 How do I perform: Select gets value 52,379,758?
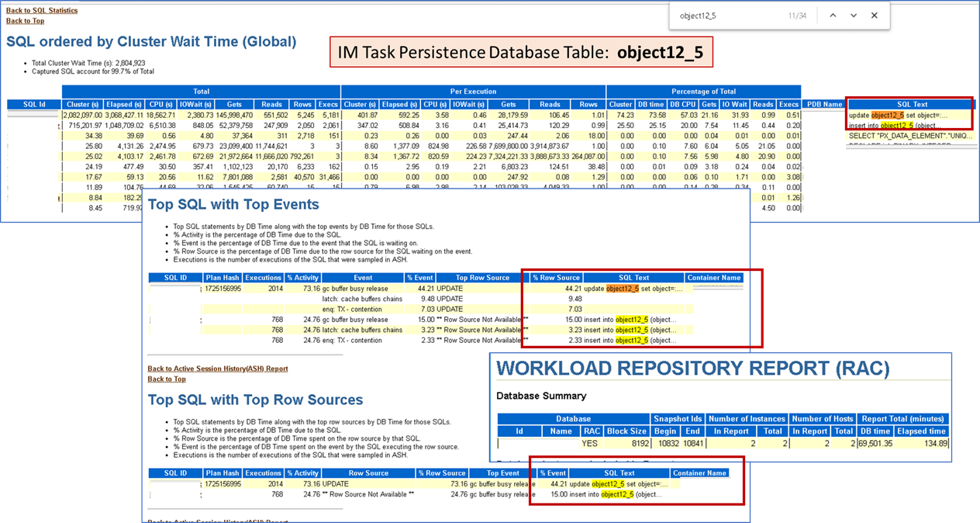click(237, 125)
